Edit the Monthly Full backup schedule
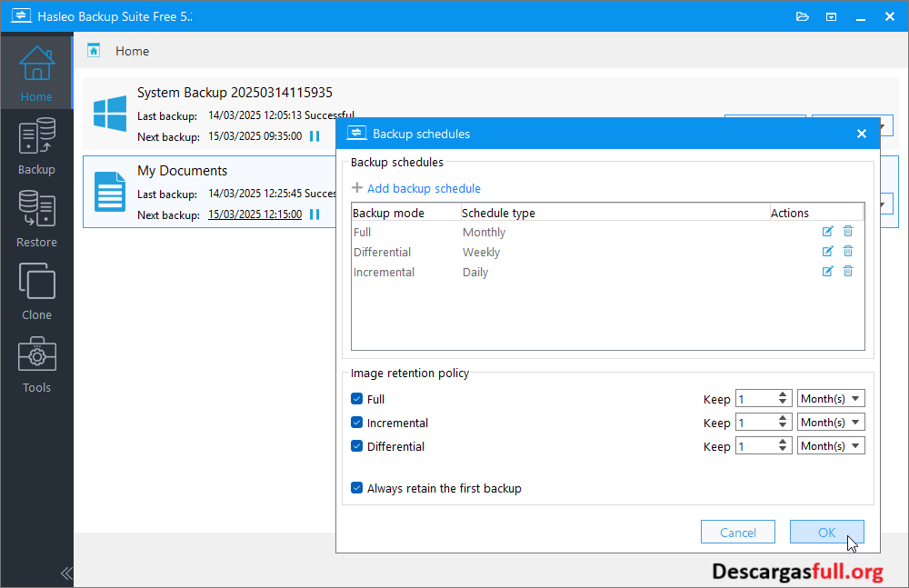909x588 pixels. (827, 231)
